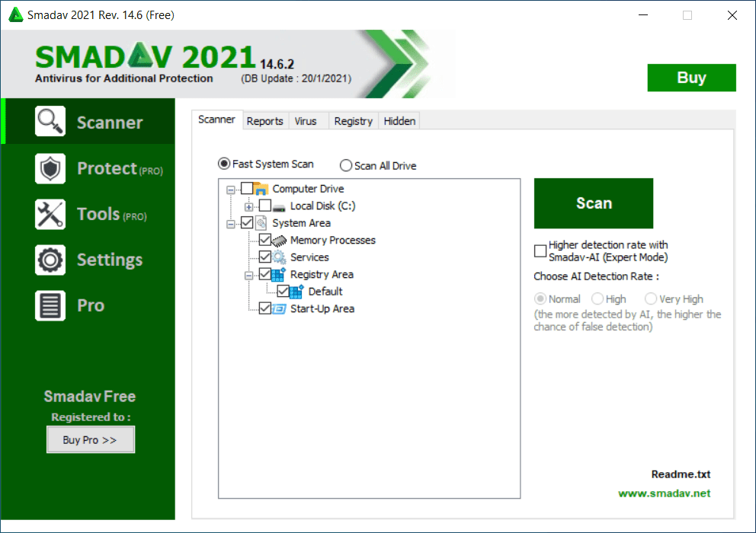This screenshot has width=756, height=533.
Task: Open the Scanner section in sidebar
Action: (x=88, y=121)
